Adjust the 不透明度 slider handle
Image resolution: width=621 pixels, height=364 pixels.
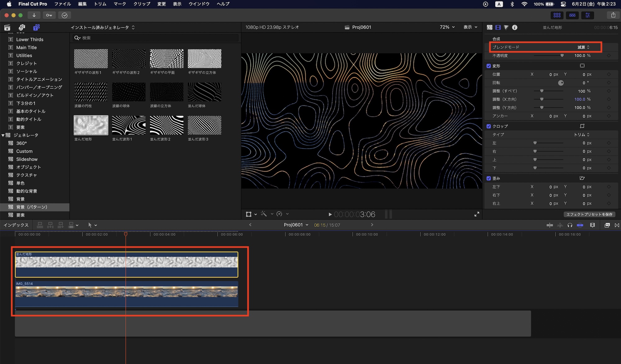pos(562,56)
